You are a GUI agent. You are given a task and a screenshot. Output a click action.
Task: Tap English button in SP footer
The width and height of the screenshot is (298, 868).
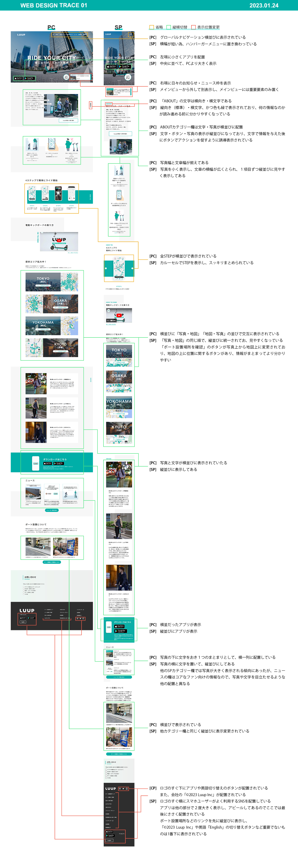(109, 840)
